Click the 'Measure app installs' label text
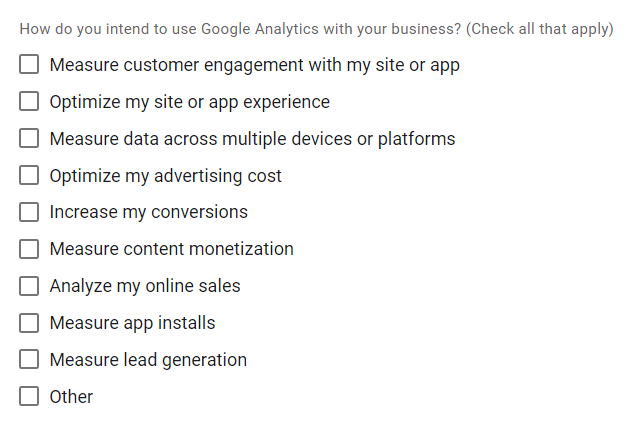The image size is (640, 428). point(132,323)
